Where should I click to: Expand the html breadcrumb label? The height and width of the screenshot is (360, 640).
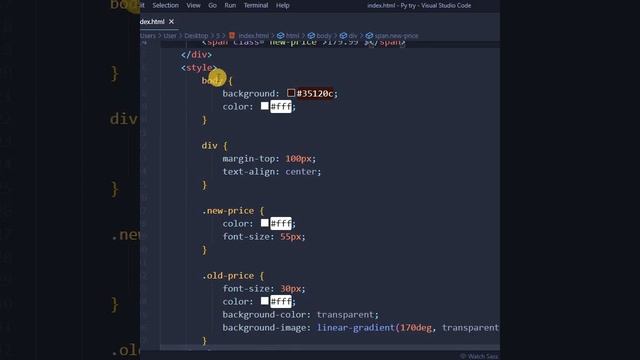[x=292, y=36]
